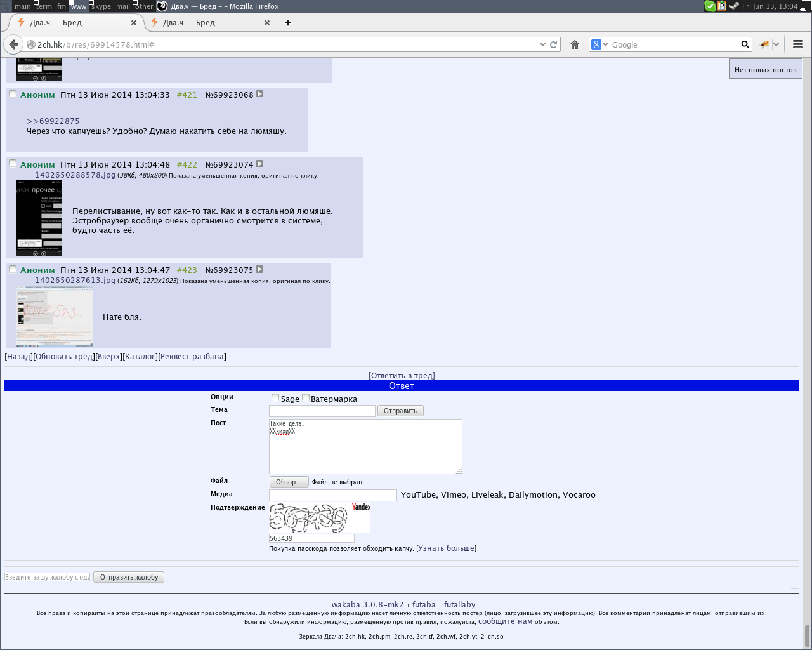This screenshot has width=812, height=650.
Task: Click the arrow icon next to №69923074
Action: pyautogui.click(x=259, y=164)
